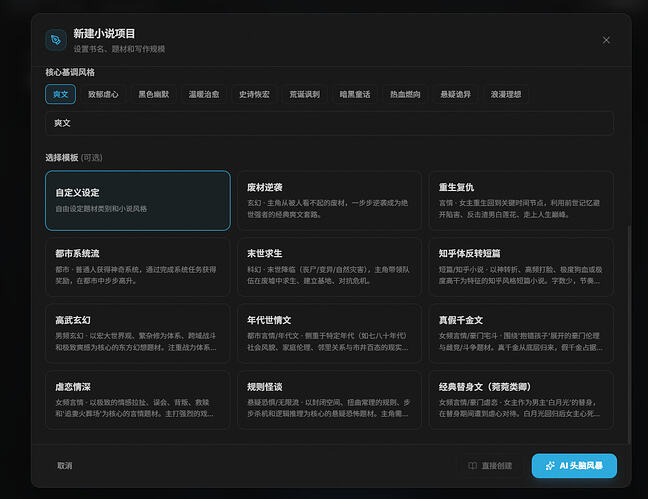This screenshot has height=499, width=648.
Task: Start AI 头脑风暴 brainstorm button
Action: coord(574,466)
